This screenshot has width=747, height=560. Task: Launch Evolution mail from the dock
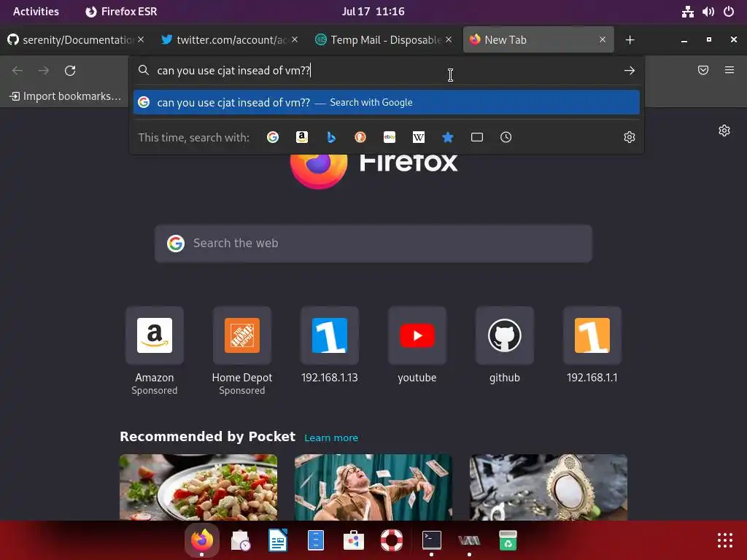240,540
